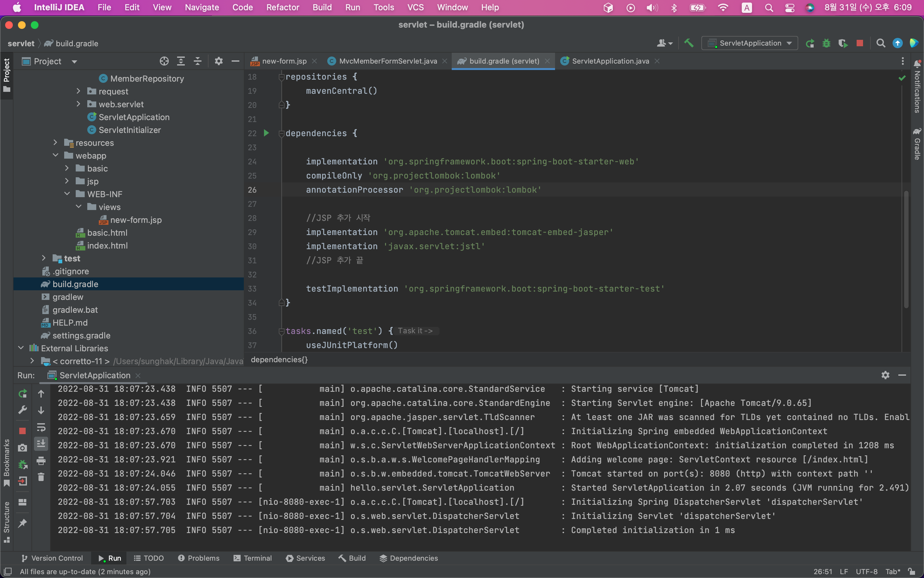
Task: Switch to MvcMemberFormServlet.java tab
Action: 388,61
